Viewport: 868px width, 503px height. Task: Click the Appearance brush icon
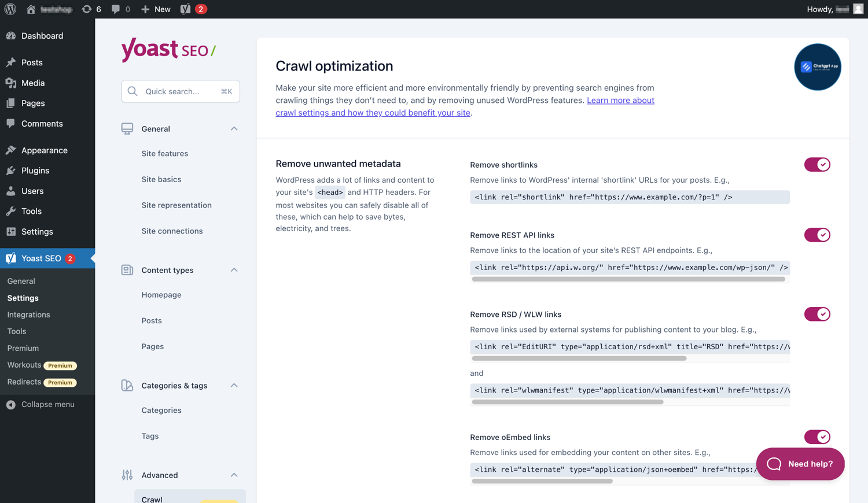pyautogui.click(x=11, y=150)
